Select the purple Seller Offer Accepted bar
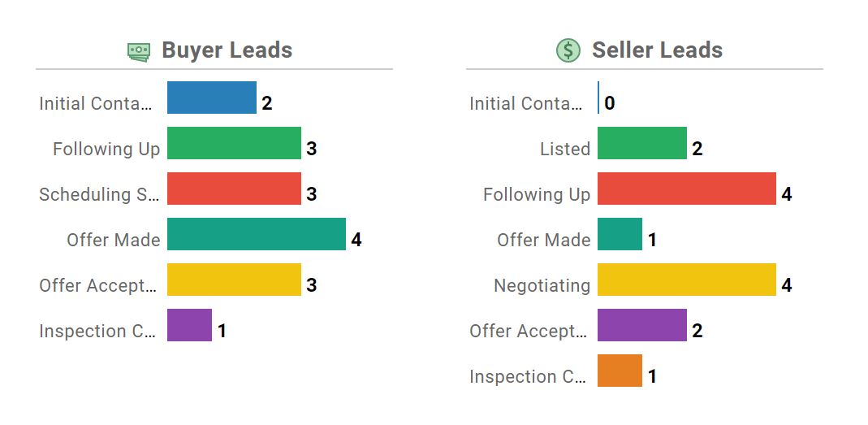This screenshot has width=868, height=425. tap(641, 325)
